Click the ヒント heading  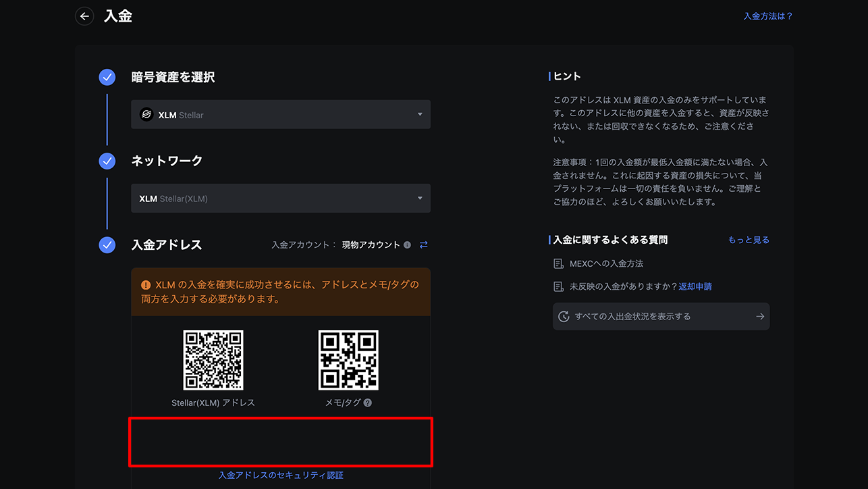click(x=567, y=76)
